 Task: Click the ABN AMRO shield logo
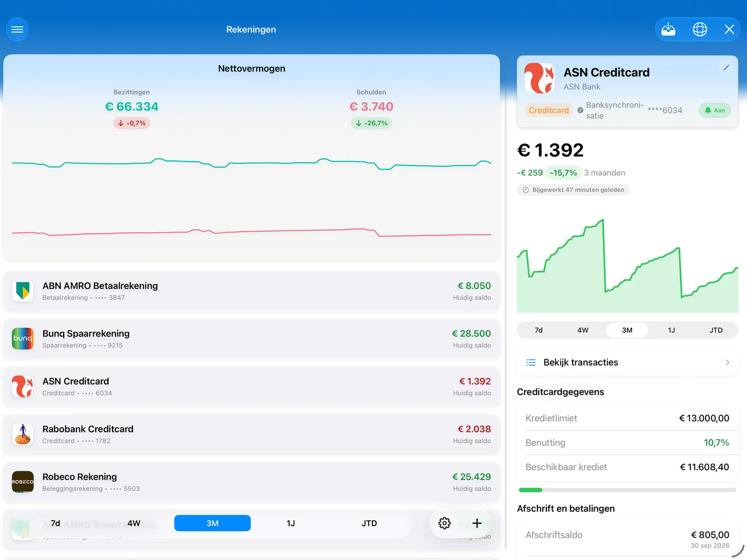[x=23, y=290]
